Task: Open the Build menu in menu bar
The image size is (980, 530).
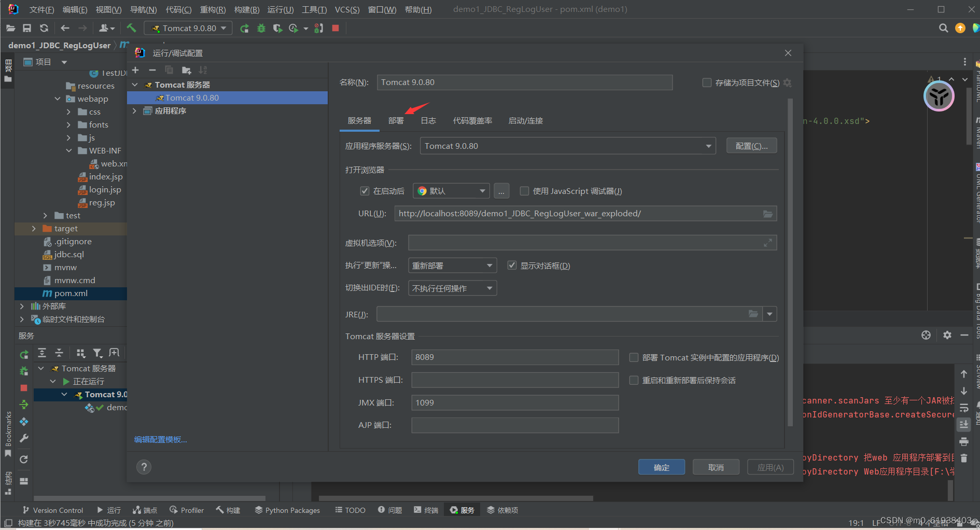Action: [246, 9]
